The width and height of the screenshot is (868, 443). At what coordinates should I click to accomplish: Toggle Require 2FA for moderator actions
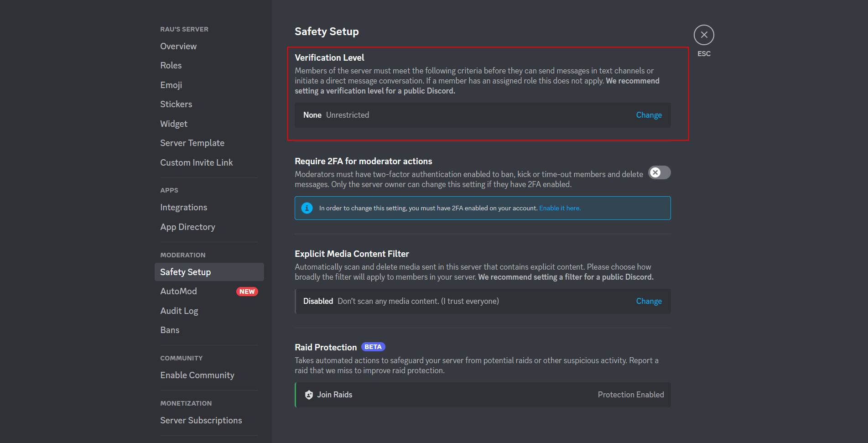pyautogui.click(x=660, y=172)
